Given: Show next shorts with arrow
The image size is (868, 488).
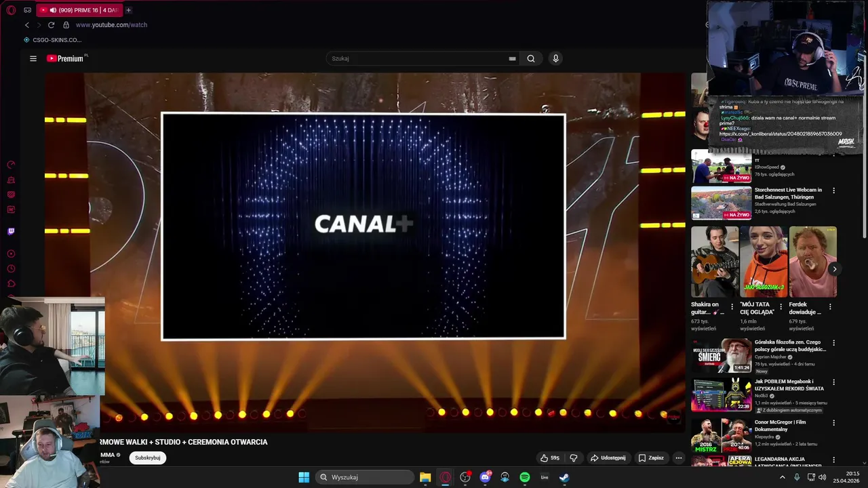Looking at the screenshot, I should 834,269.
